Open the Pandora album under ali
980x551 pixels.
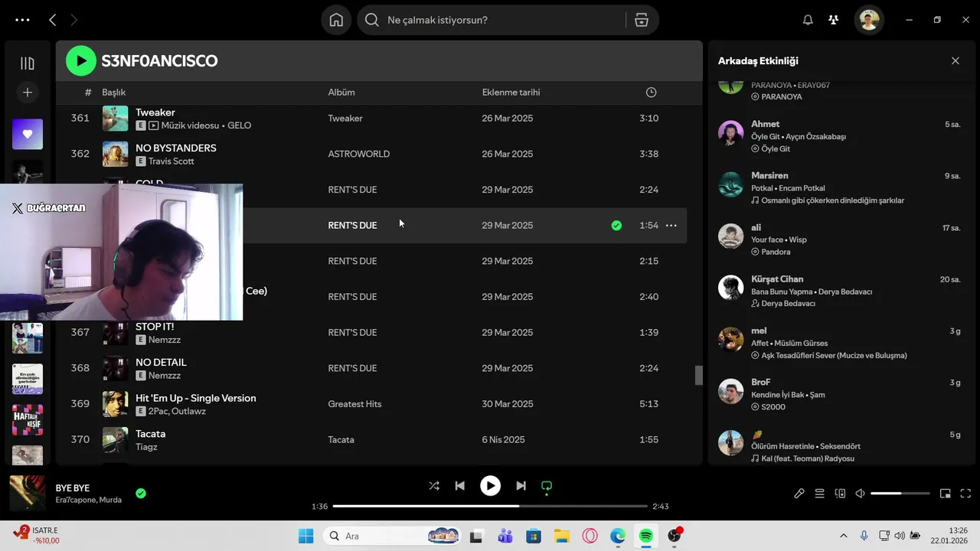pyautogui.click(x=776, y=252)
